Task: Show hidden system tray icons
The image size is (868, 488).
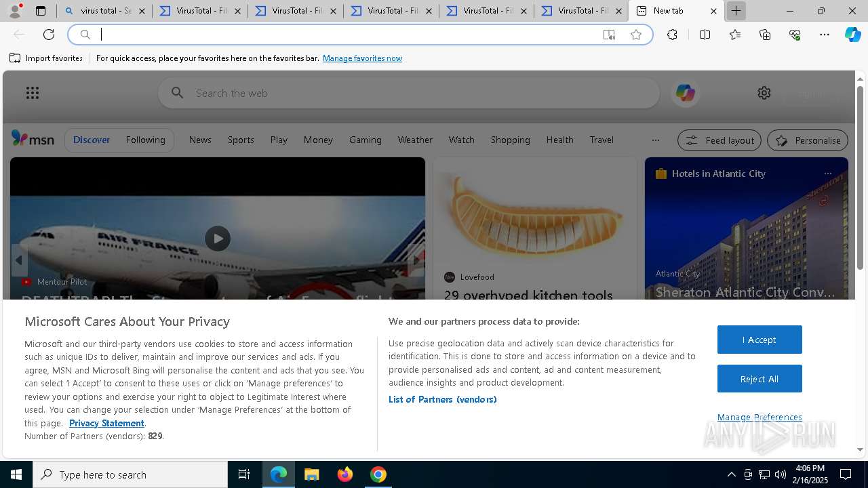Action: 731,474
